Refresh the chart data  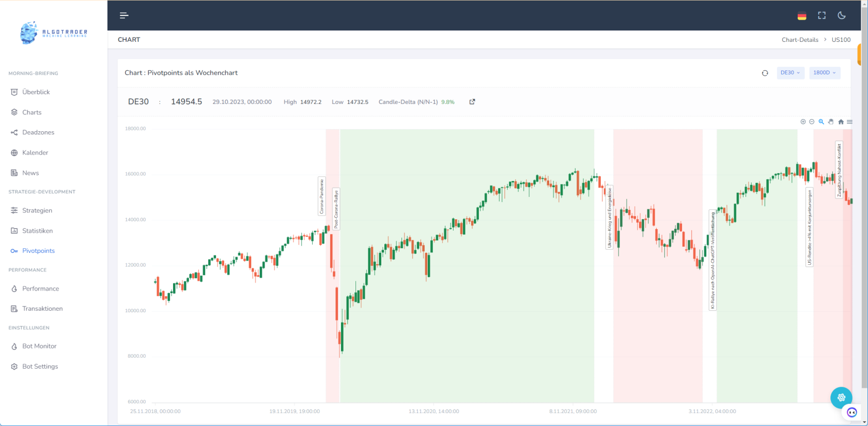point(765,73)
